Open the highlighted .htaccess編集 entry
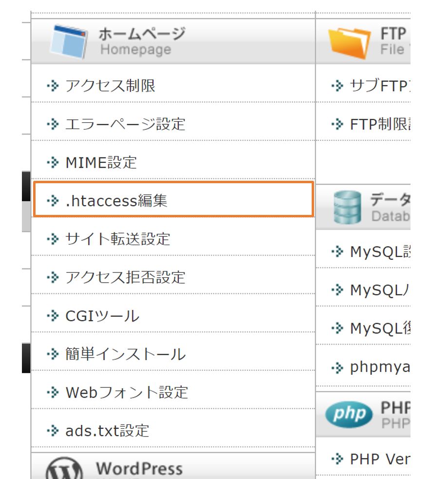Screen dimensions: 448x479 click(x=116, y=200)
